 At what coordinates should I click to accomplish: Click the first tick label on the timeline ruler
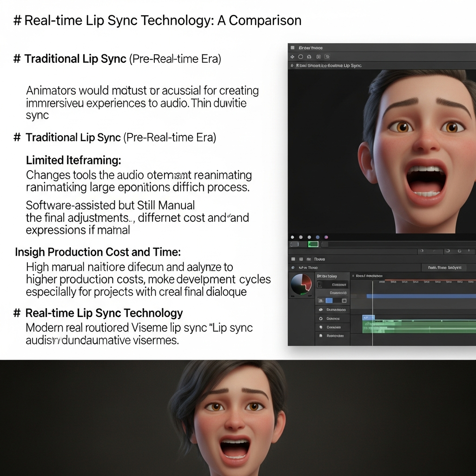(382, 282)
